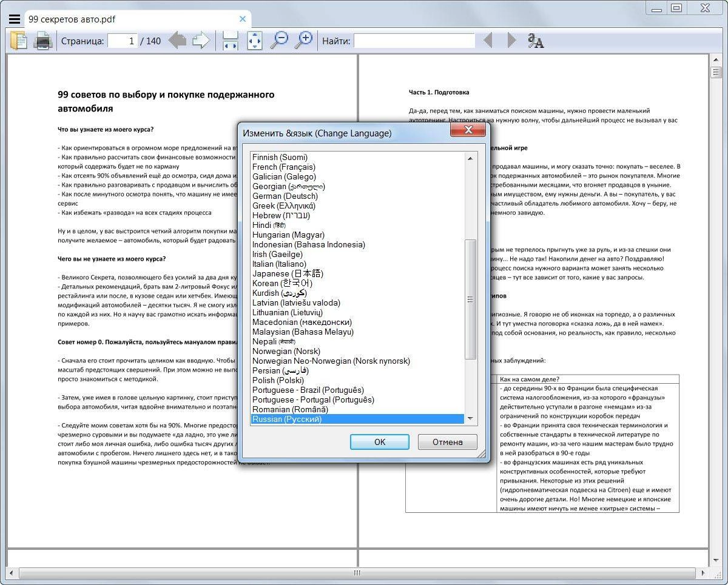728x585 pixels.
Task: Select Japanese language entry
Action: pos(357,273)
